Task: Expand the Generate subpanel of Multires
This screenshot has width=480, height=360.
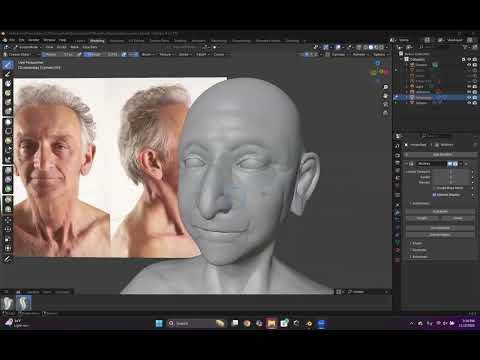Action: [x=418, y=250]
